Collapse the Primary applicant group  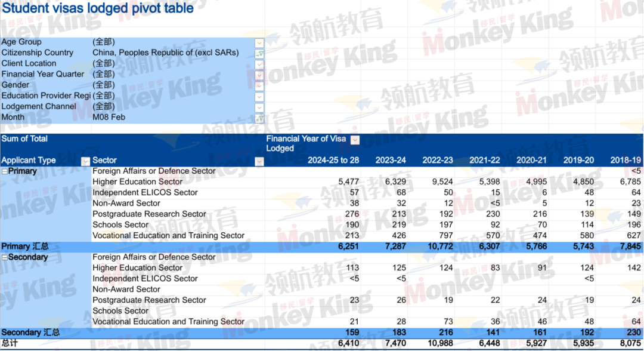click(x=5, y=171)
